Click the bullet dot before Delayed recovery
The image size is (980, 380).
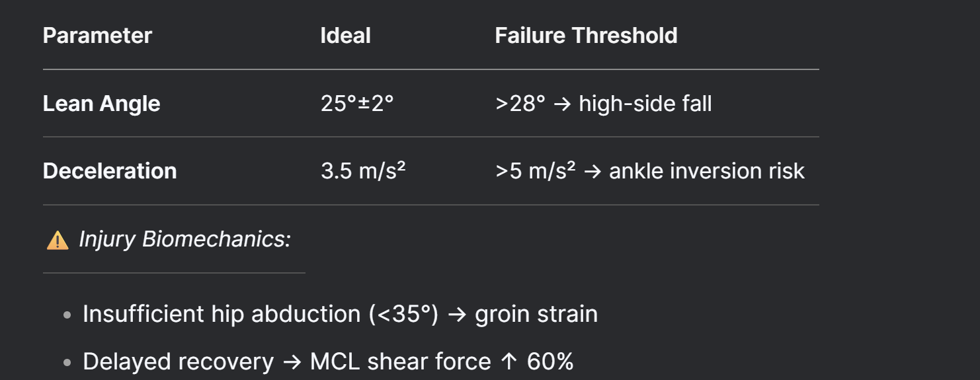(67, 363)
